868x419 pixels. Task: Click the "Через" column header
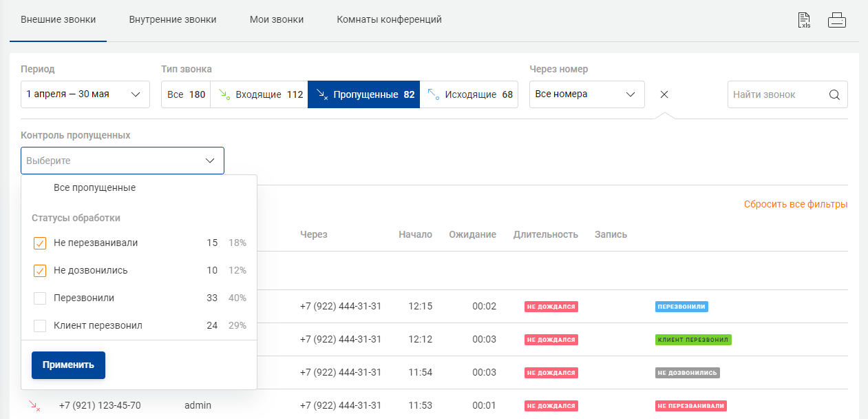point(314,234)
